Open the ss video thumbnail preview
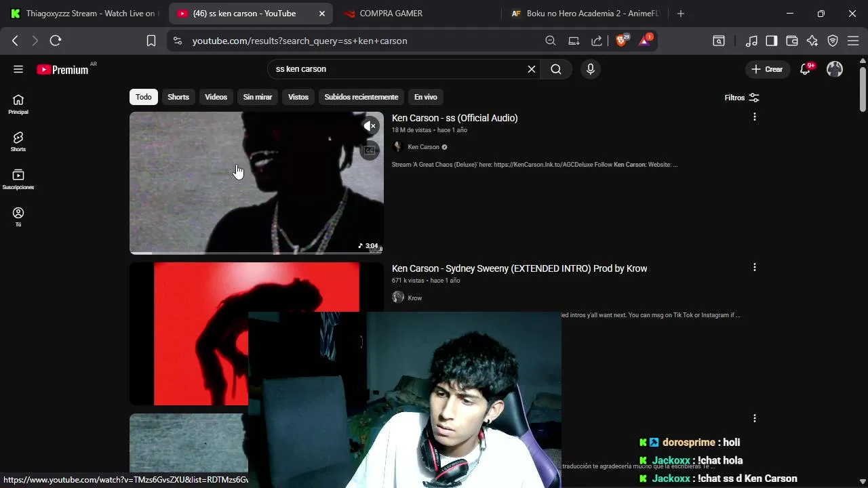The width and height of the screenshot is (868, 488). [256, 183]
